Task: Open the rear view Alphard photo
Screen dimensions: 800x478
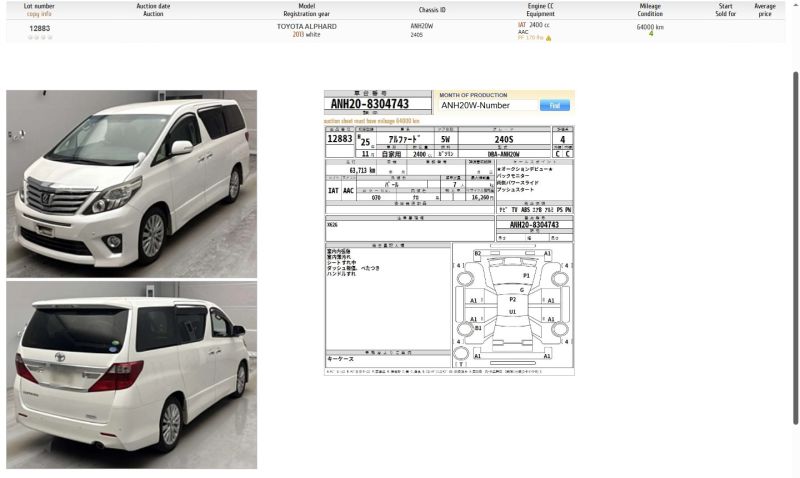Action: (132, 375)
